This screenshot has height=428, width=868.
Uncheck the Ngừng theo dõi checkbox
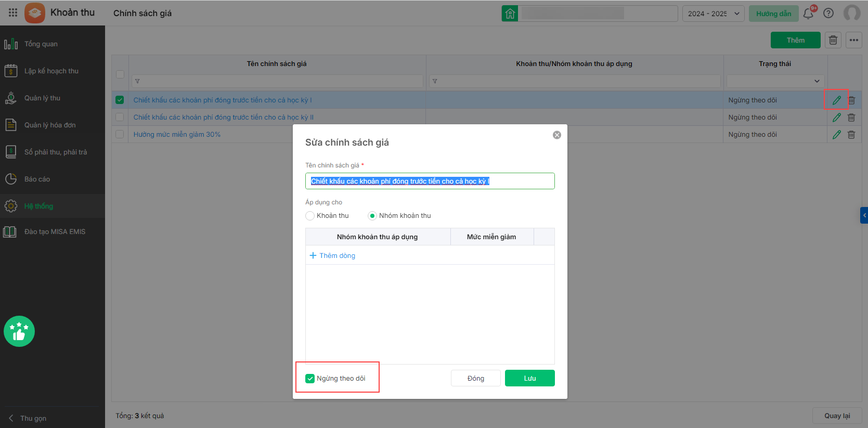310,379
